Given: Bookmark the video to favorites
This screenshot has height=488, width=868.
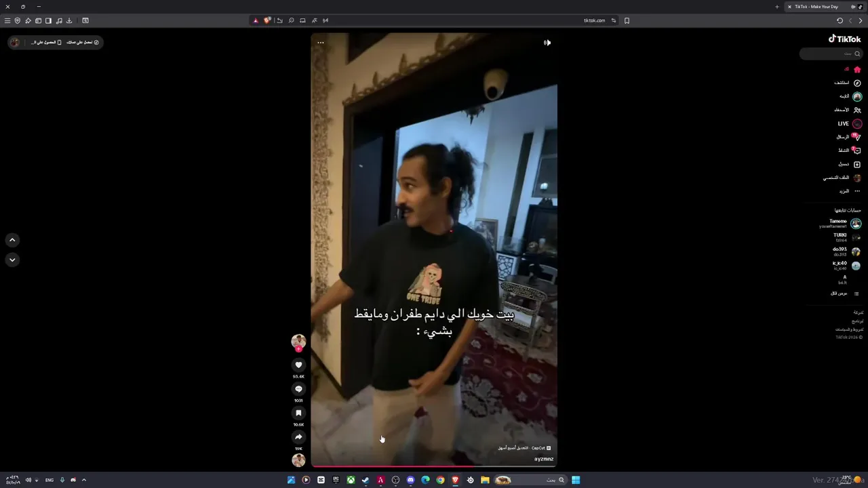Looking at the screenshot, I should 298,413.
